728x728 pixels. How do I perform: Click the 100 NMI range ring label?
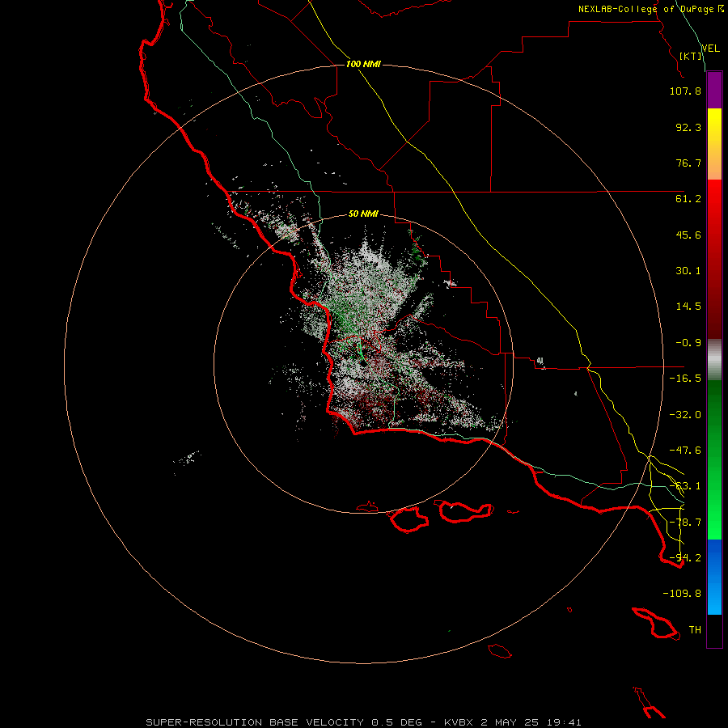363,64
